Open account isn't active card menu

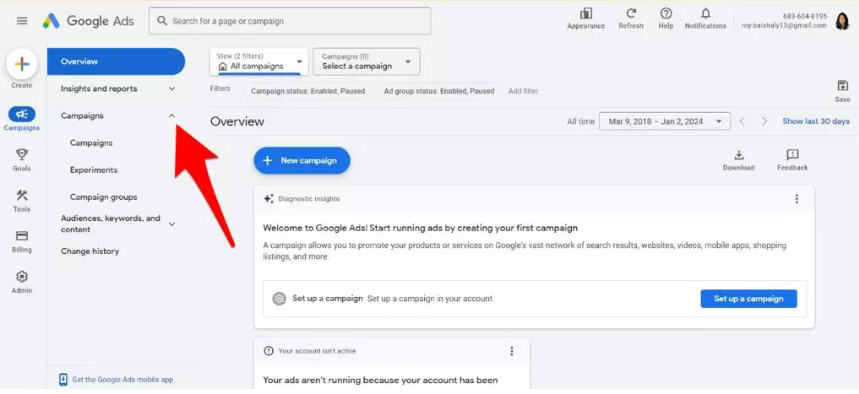pos(512,351)
